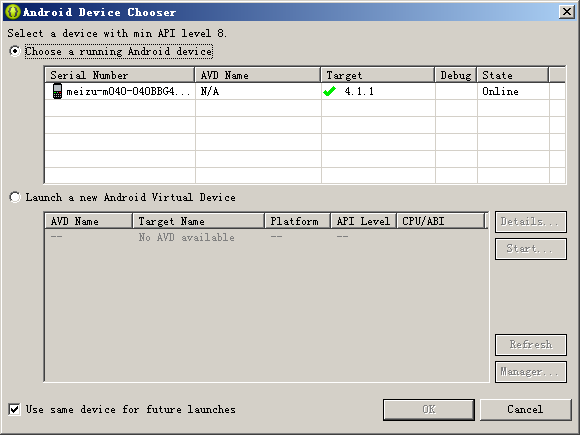Click the 'No AVD available' text

186,237
